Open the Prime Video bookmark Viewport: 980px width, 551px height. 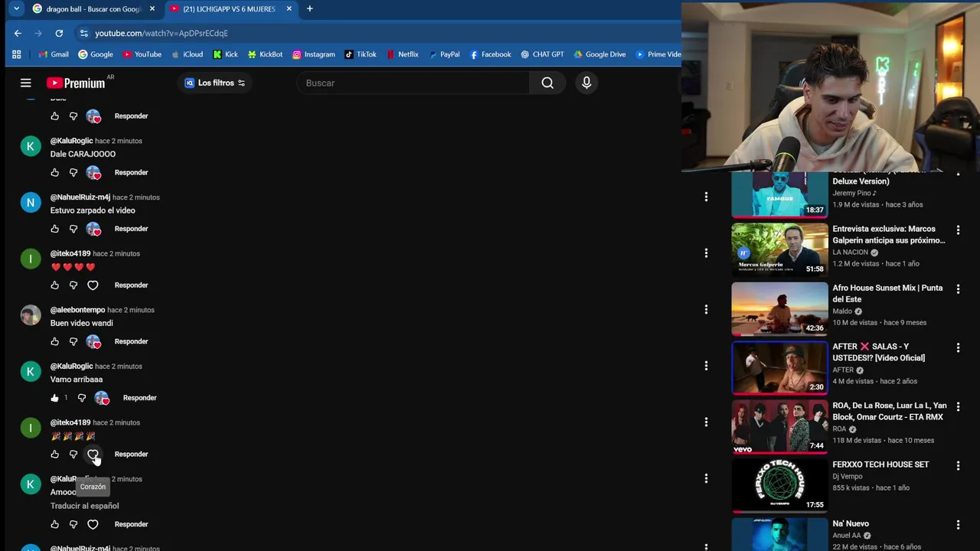tap(658, 54)
